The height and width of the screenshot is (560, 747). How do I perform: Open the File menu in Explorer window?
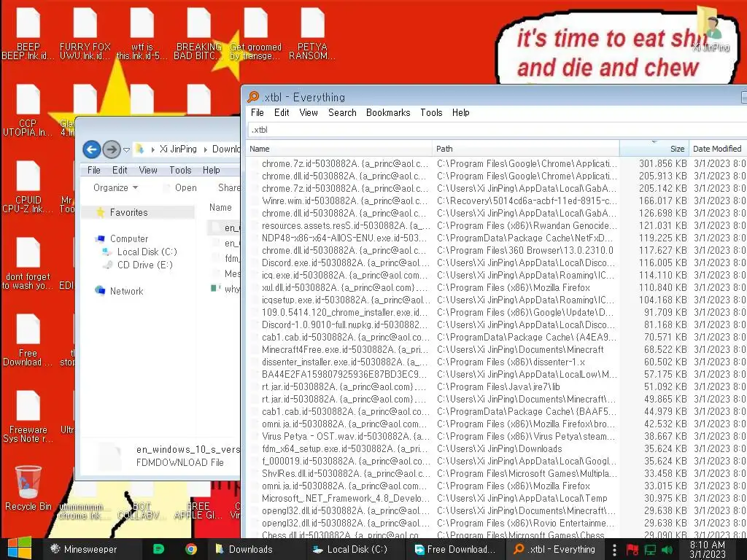coord(94,170)
